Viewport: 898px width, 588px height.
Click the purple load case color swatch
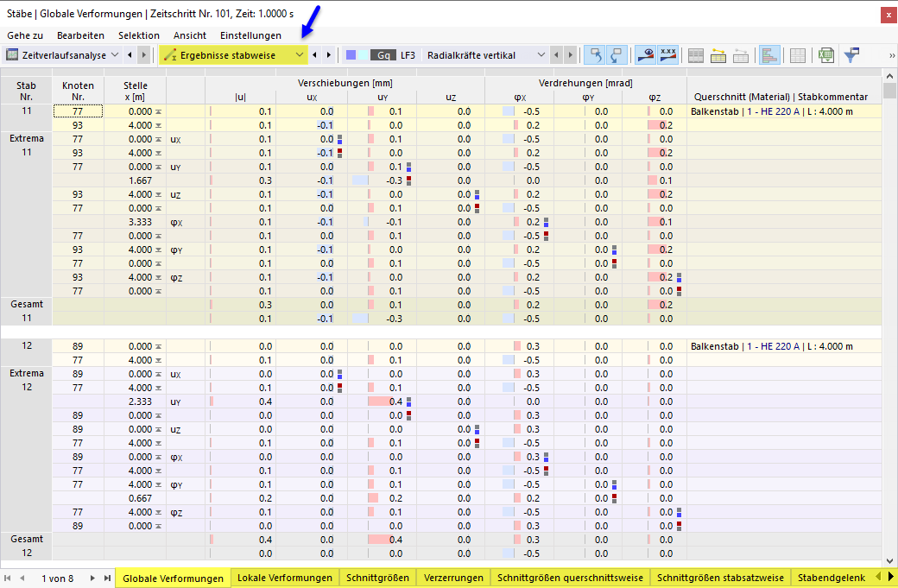[351, 55]
